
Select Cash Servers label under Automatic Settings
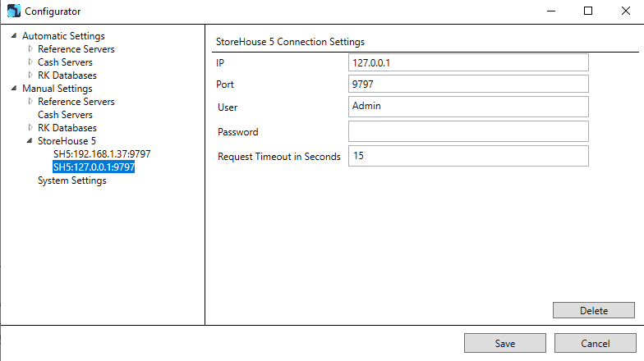pyautogui.click(x=65, y=62)
